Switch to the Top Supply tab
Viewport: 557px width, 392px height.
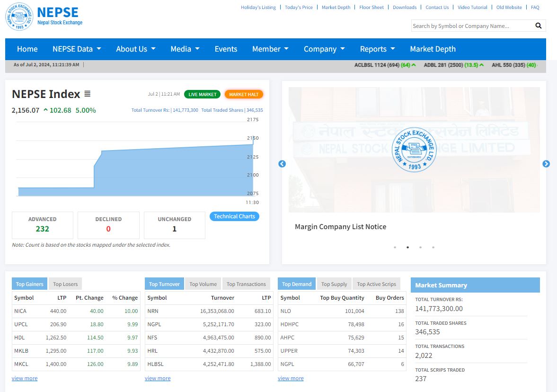click(334, 284)
